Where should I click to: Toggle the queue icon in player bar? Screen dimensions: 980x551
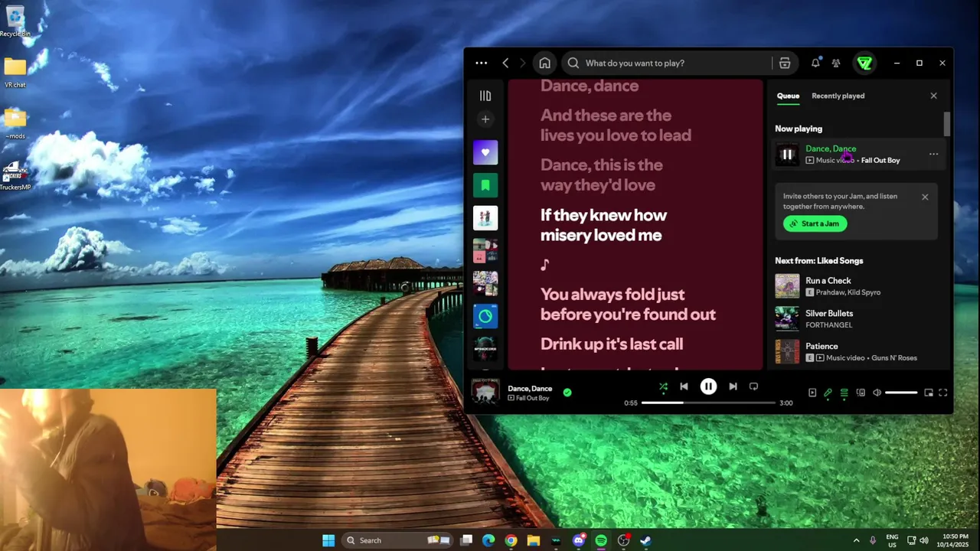coord(844,393)
